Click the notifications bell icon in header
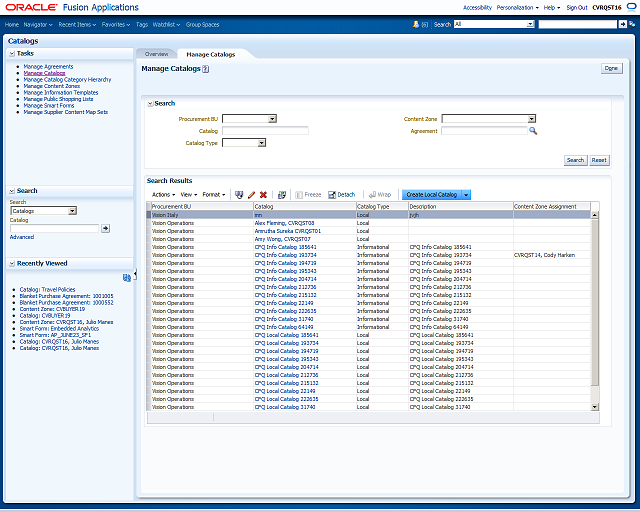640x512 pixels. [x=416, y=24]
